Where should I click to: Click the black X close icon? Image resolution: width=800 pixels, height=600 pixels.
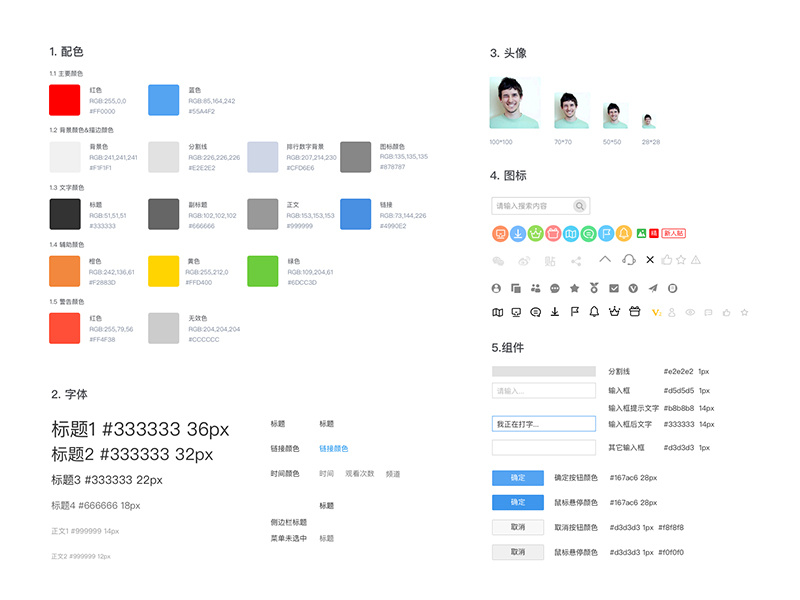point(650,260)
